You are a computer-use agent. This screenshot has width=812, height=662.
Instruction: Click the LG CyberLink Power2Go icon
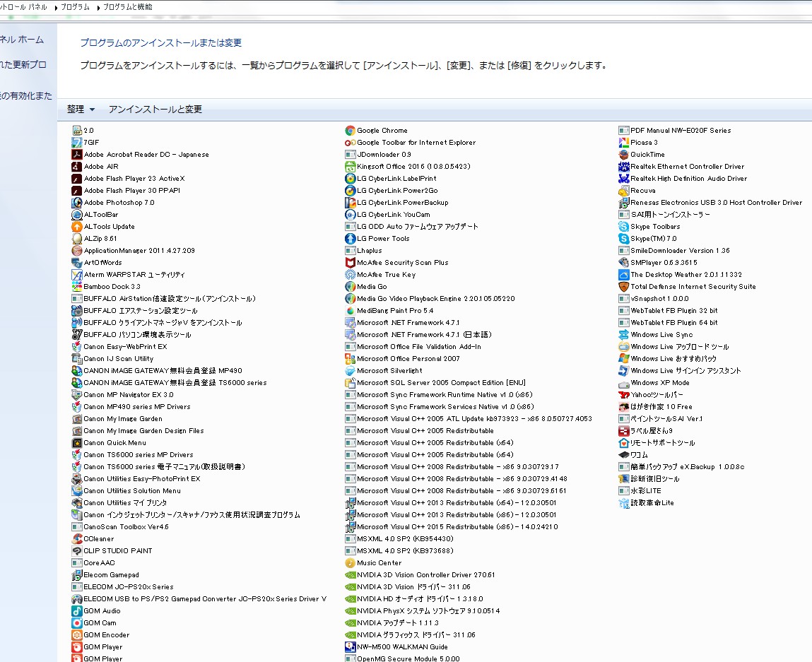coord(350,191)
